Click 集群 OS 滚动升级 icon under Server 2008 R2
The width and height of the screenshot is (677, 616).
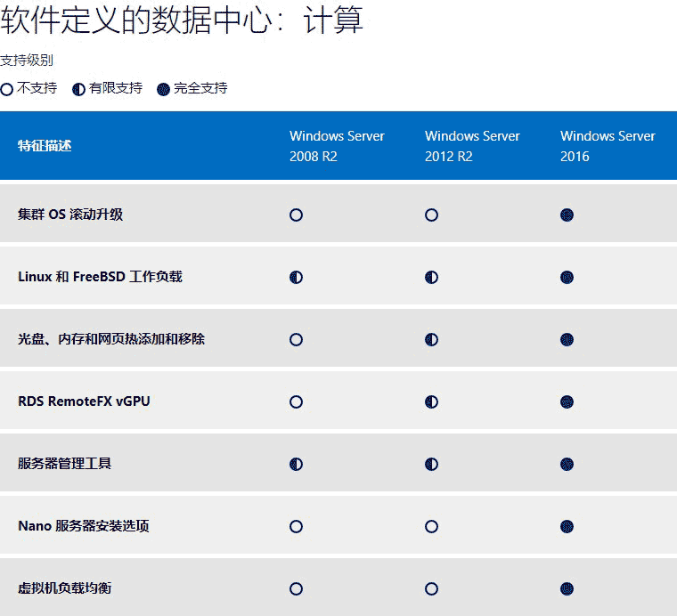click(297, 215)
